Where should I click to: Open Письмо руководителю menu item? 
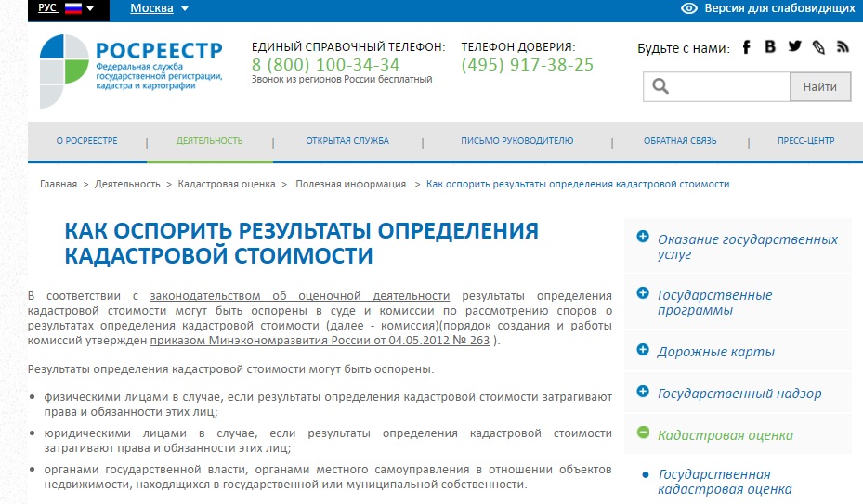[x=516, y=141]
